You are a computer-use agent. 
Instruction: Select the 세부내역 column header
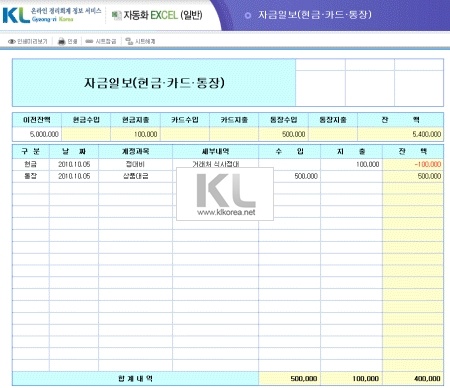(216, 151)
